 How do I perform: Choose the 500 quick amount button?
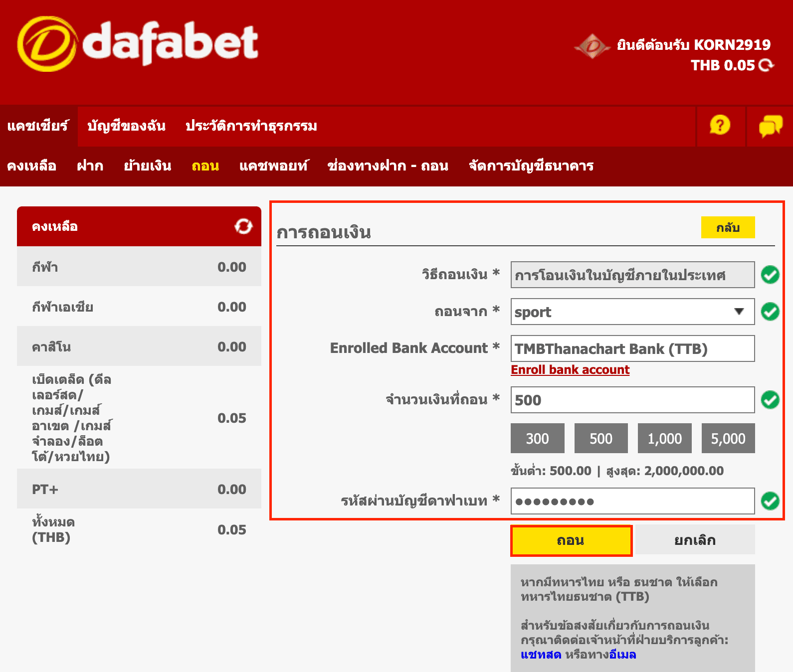pyautogui.click(x=601, y=438)
